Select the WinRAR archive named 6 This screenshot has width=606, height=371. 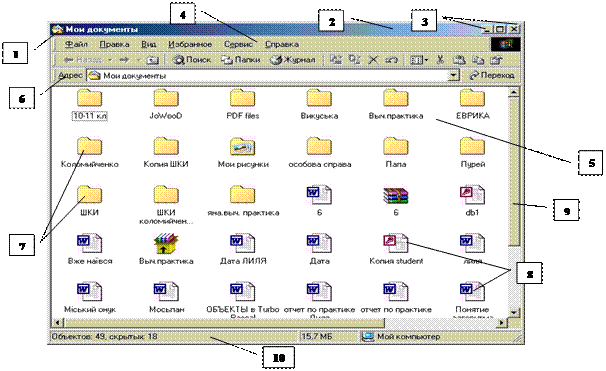click(x=396, y=201)
